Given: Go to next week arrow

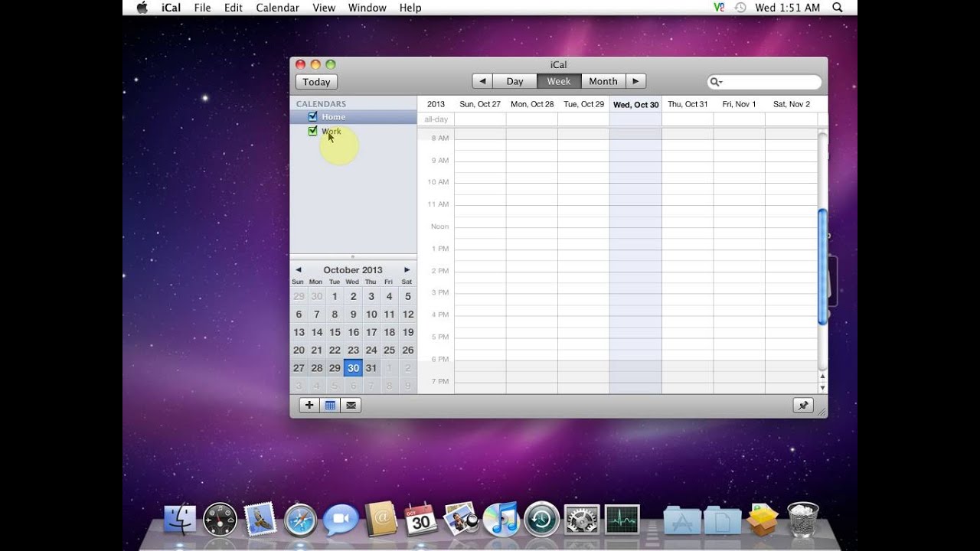Looking at the screenshot, I should (x=635, y=81).
